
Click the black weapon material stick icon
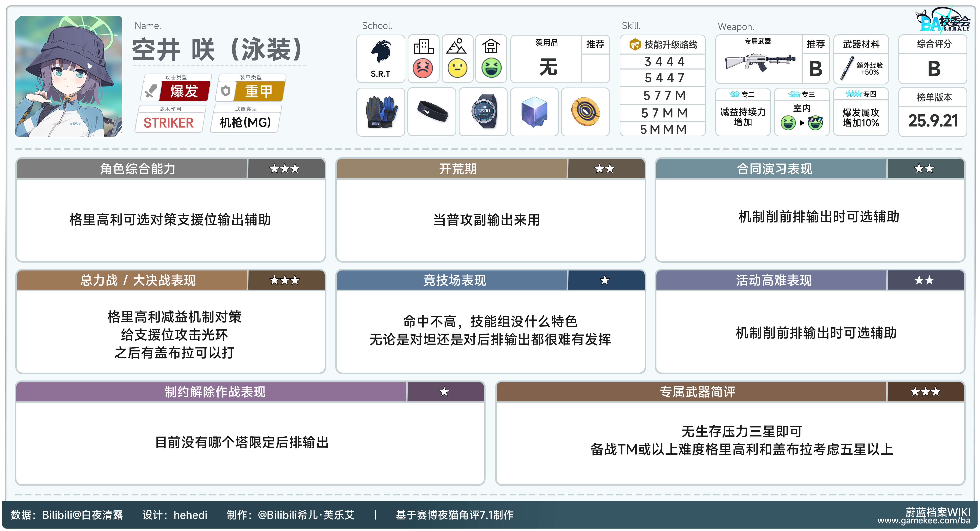coord(847,68)
